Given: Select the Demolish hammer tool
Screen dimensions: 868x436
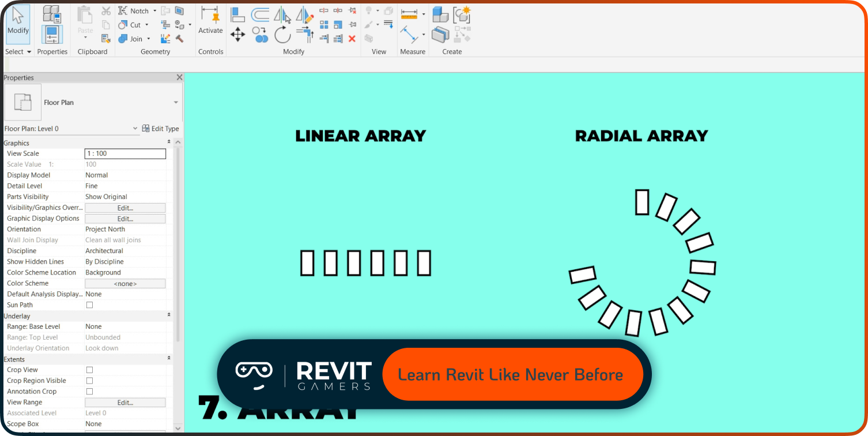Looking at the screenshot, I should click(179, 39).
